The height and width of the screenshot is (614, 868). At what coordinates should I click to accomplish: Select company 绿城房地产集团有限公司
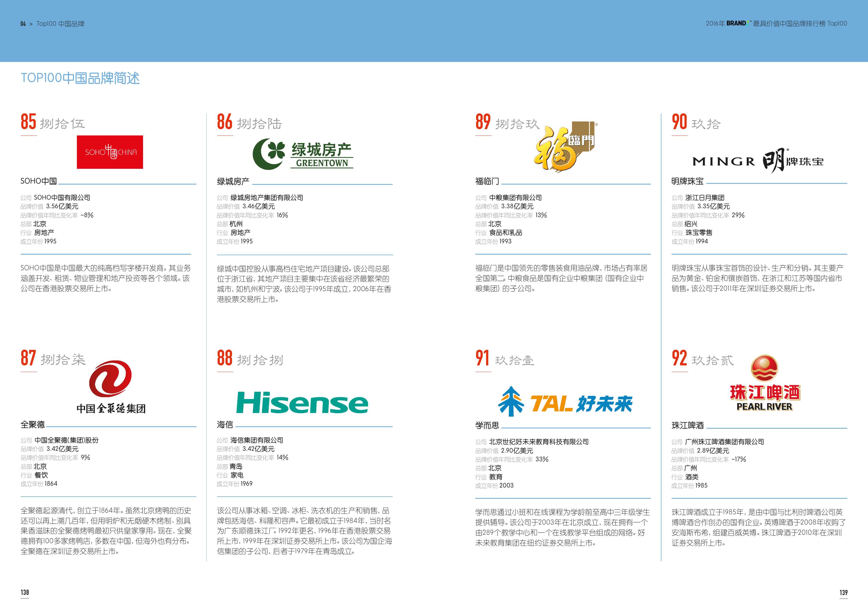(267, 198)
